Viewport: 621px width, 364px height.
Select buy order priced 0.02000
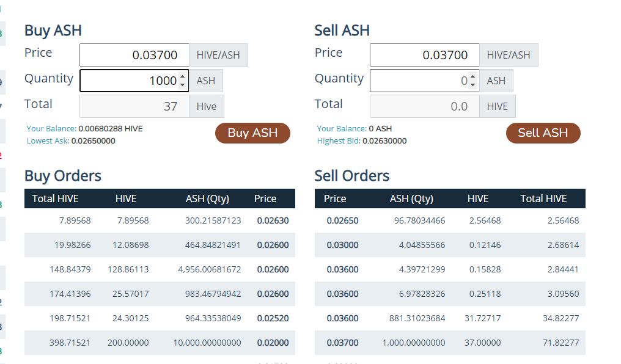[x=160, y=343]
